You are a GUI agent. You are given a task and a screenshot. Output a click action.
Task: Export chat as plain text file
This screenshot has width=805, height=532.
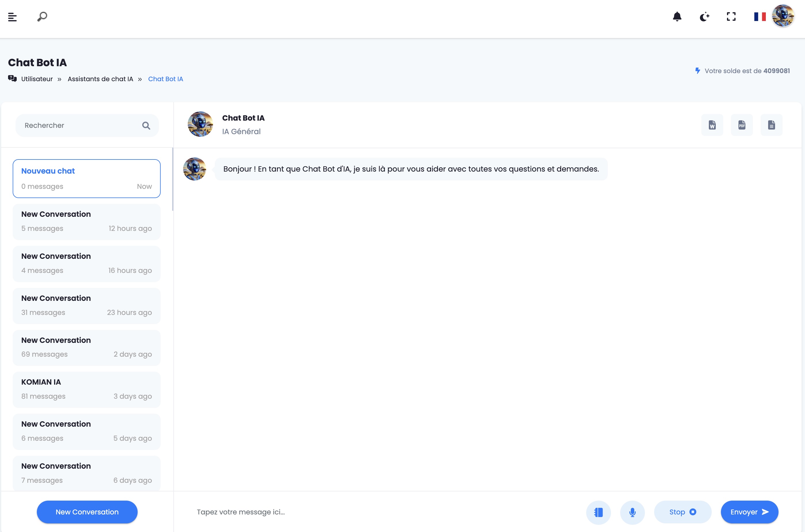tap(771, 125)
